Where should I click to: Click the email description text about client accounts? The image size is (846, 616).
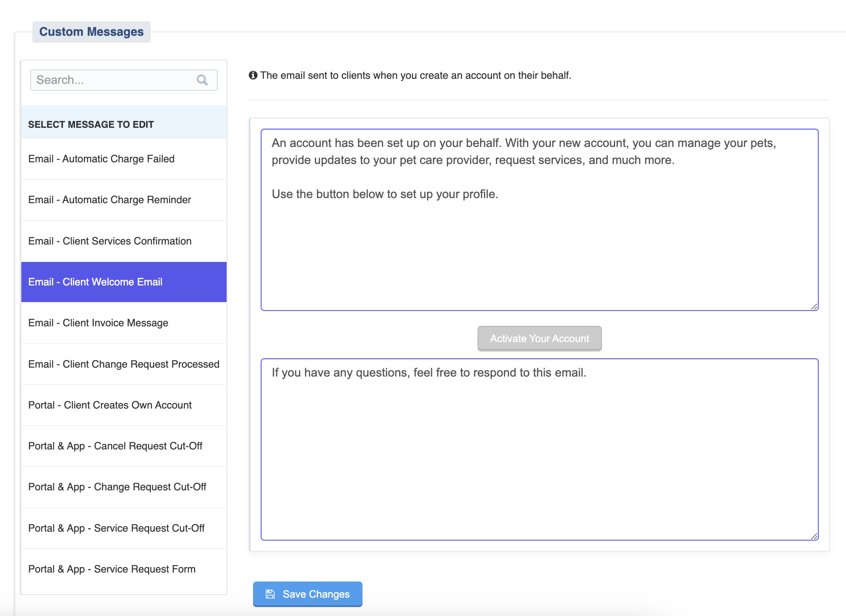pos(416,75)
